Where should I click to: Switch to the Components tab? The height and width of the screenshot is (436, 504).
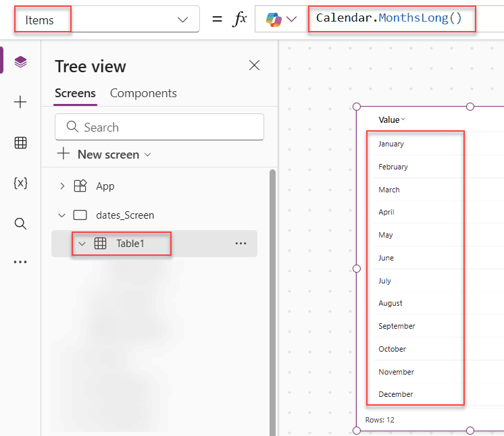click(x=143, y=93)
